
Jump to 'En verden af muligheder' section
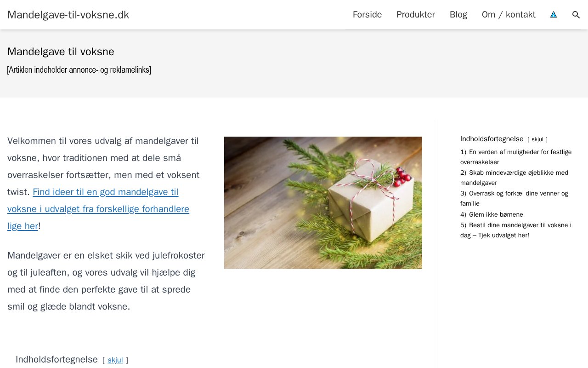pyautogui.click(x=516, y=157)
